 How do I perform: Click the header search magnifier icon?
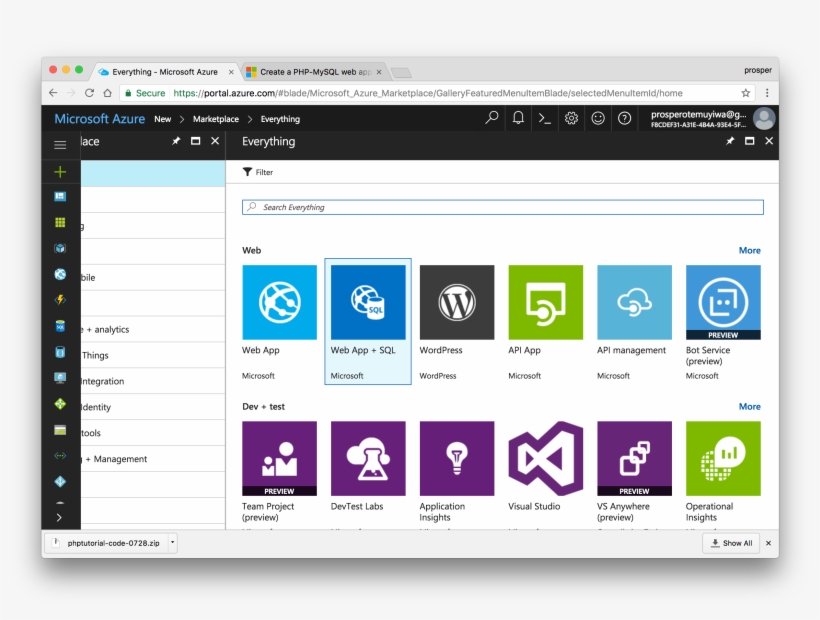click(x=491, y=118)
